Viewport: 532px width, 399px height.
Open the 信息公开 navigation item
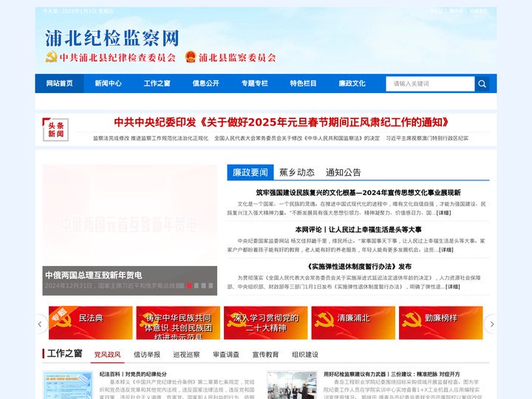coord(205,83)
